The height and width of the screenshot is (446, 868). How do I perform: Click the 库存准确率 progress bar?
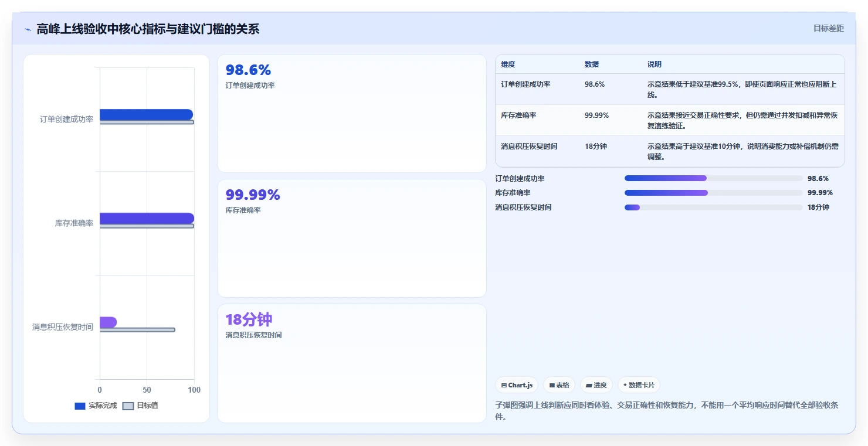click(x=713, y=193)
